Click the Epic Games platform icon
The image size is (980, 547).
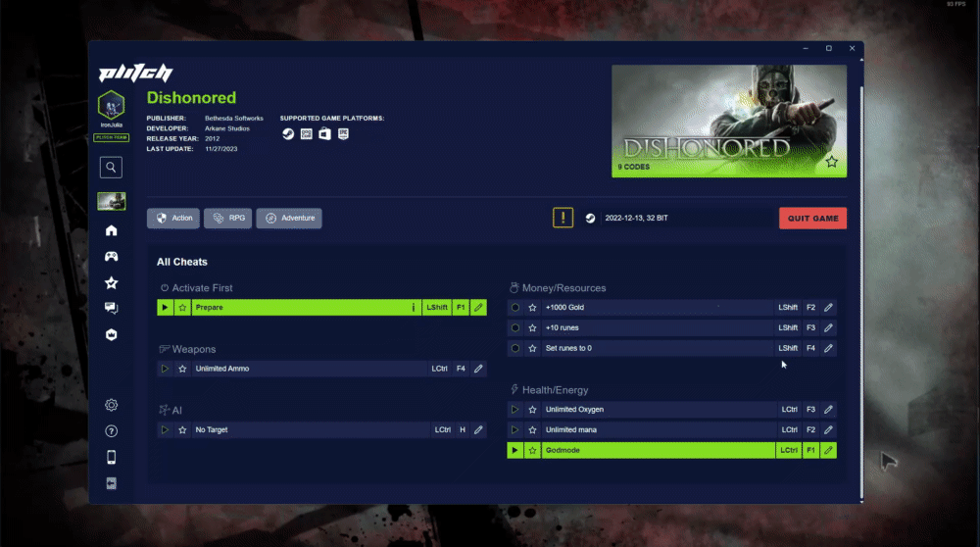point(343,133)
